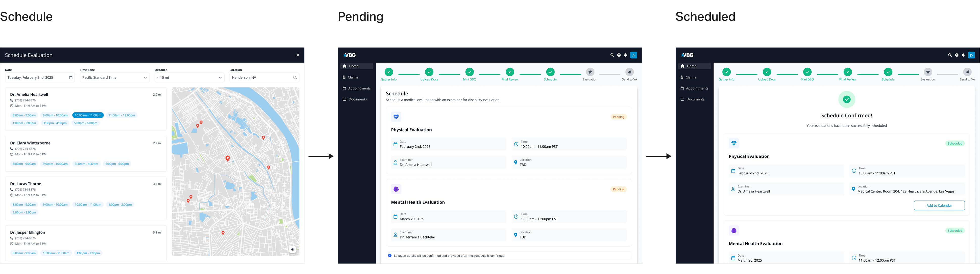Click the Physical Evaluation heart icon in Pending screen
The image size is (980, 274).
click(396, 117)
